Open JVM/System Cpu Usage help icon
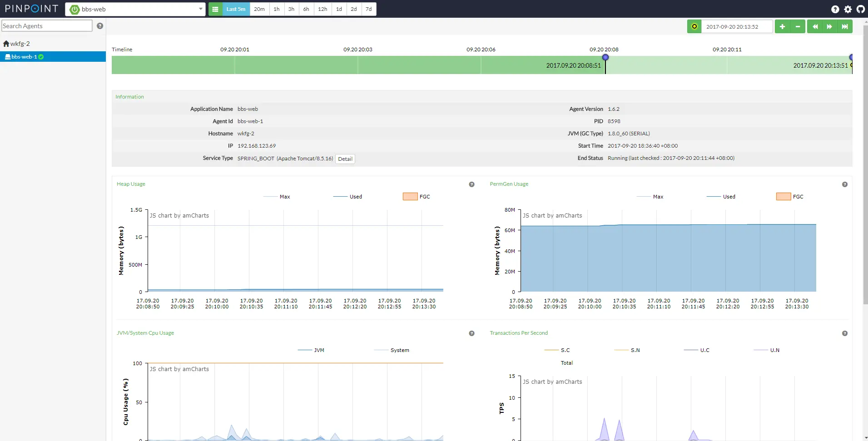868x441 pixels. click(x=471, y=333)
